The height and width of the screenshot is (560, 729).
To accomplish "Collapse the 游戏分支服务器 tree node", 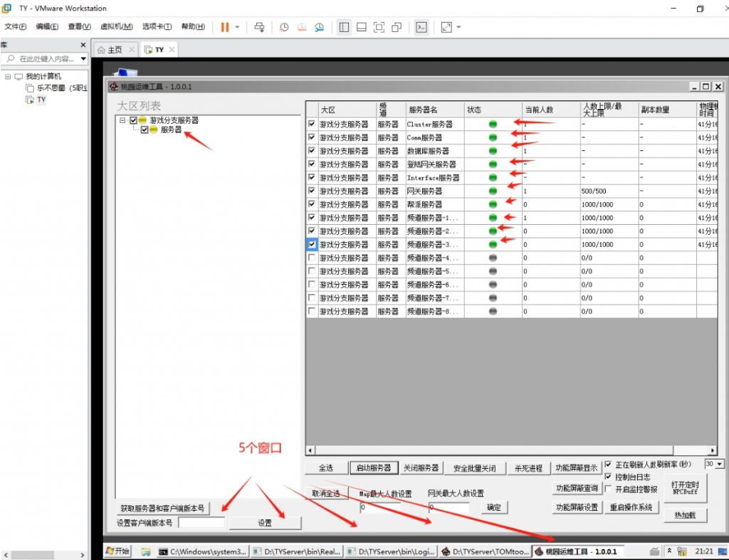I will pyautogui.click(x=123, y=120).
